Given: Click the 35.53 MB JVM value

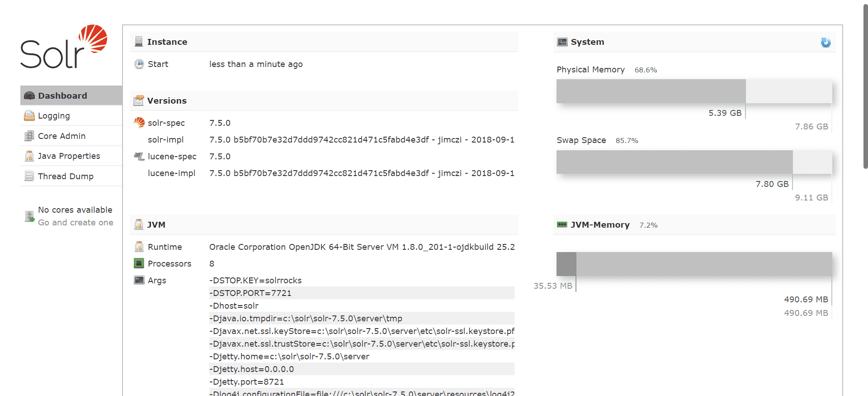Looking at the screenshot, I should tap(552, 286).
